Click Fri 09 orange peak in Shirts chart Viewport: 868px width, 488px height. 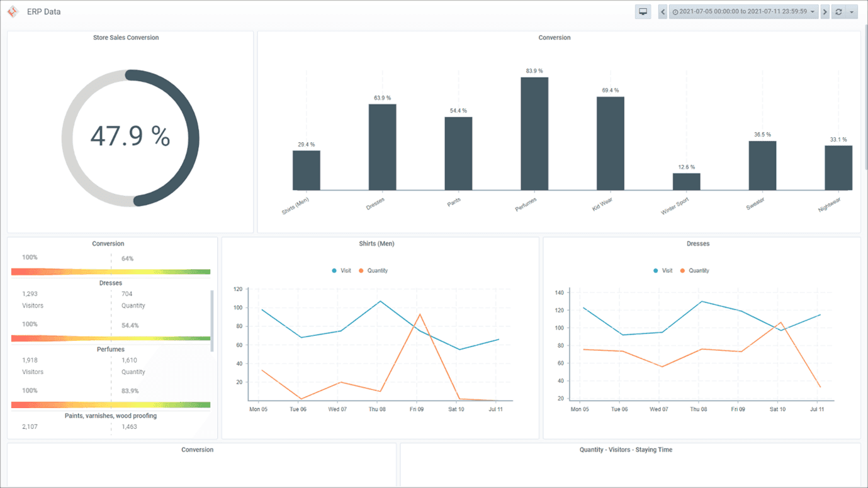(x=420, y=314)
